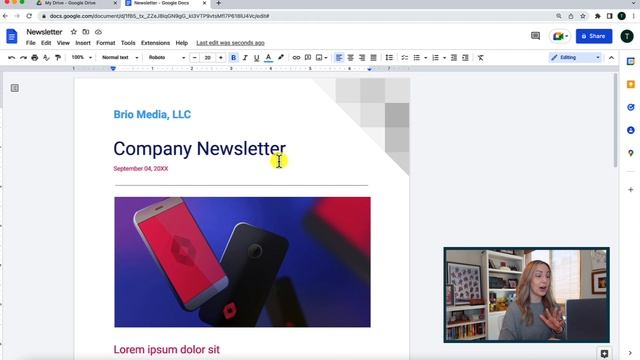Click the Explore button at bottom right

[604, 354]
